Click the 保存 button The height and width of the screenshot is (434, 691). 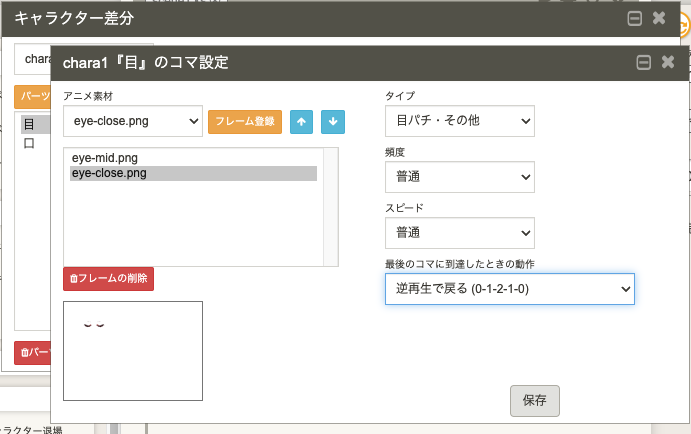tap(534, 400)
